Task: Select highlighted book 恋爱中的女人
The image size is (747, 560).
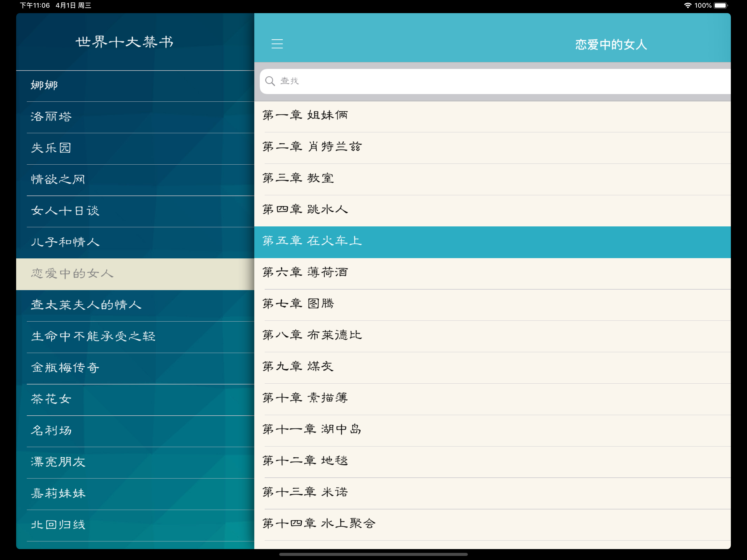Action: [x=135, y=274]
